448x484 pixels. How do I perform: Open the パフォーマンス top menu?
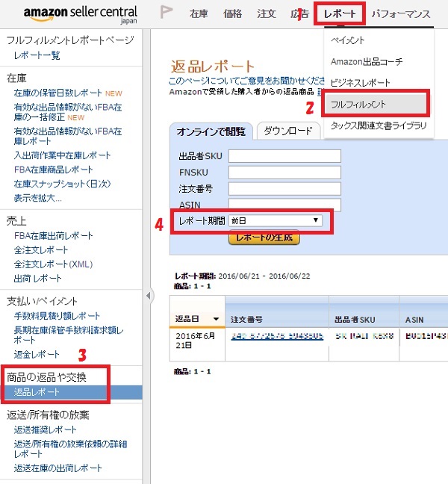(401, 14)
